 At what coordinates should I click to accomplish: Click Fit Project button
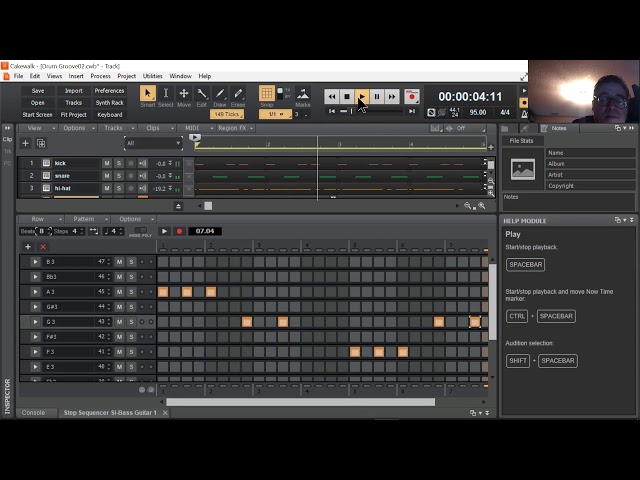coord(73,115)
